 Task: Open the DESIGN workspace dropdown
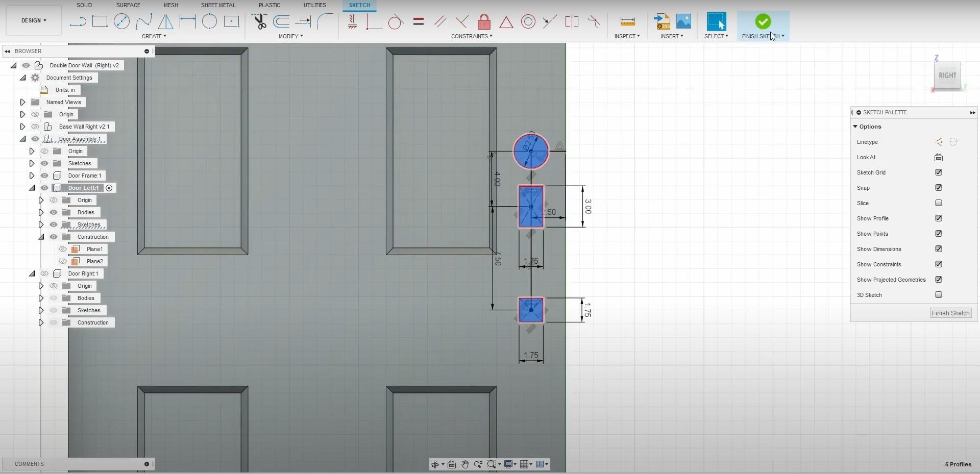tap(34, 20)
